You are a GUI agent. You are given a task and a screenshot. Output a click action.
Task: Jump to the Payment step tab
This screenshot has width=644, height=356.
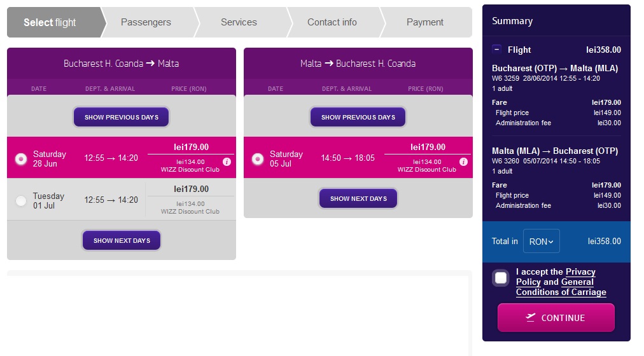pos(424,22)
